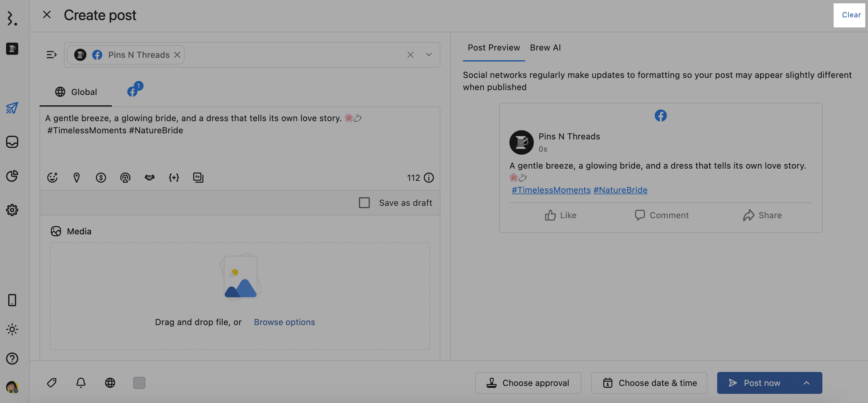Click the tag label icon
Image resolution: width=868 pixels, height=403 pixels.
coord(52,383)
